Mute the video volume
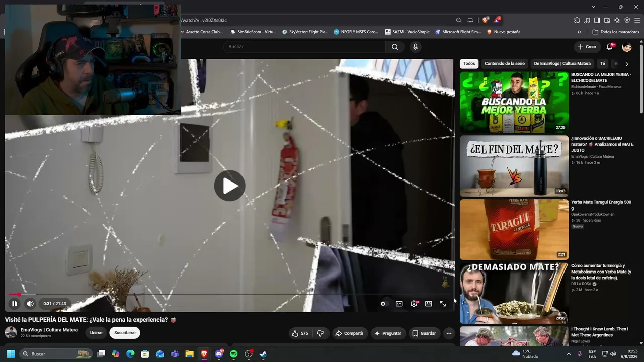Viewport: 644px width, 362px height. pyautogui.click(x=30, y=304)
